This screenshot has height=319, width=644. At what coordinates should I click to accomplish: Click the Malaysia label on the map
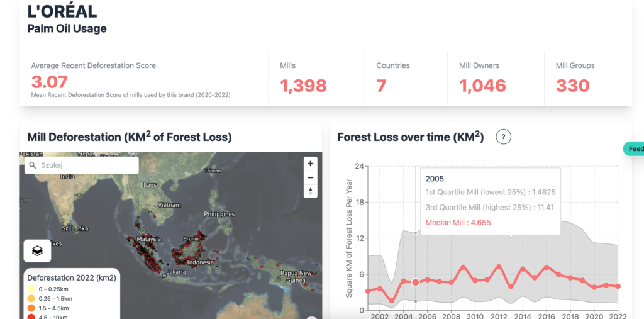[148, 239]
